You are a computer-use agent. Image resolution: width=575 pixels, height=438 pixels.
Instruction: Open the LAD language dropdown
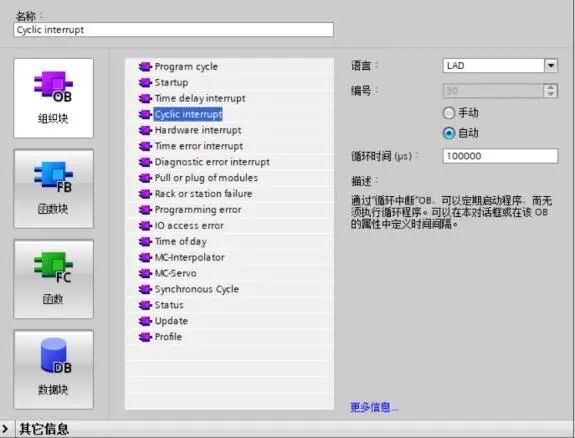click(551, 66)
